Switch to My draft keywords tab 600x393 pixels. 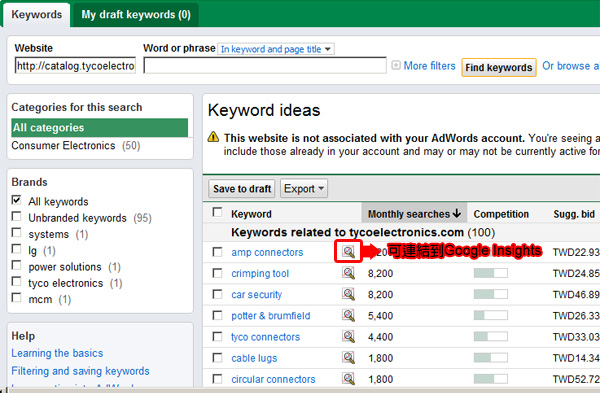pos(136,15)
